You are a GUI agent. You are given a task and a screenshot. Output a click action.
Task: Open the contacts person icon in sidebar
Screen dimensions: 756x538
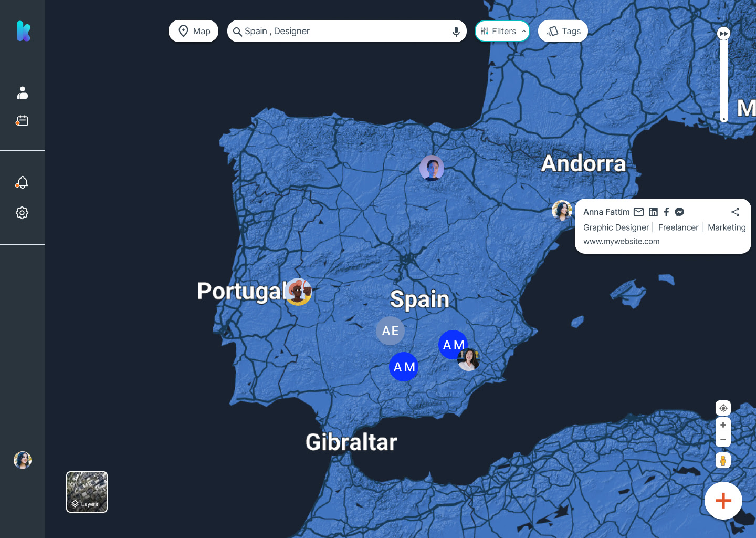click(x=23, y=93)
